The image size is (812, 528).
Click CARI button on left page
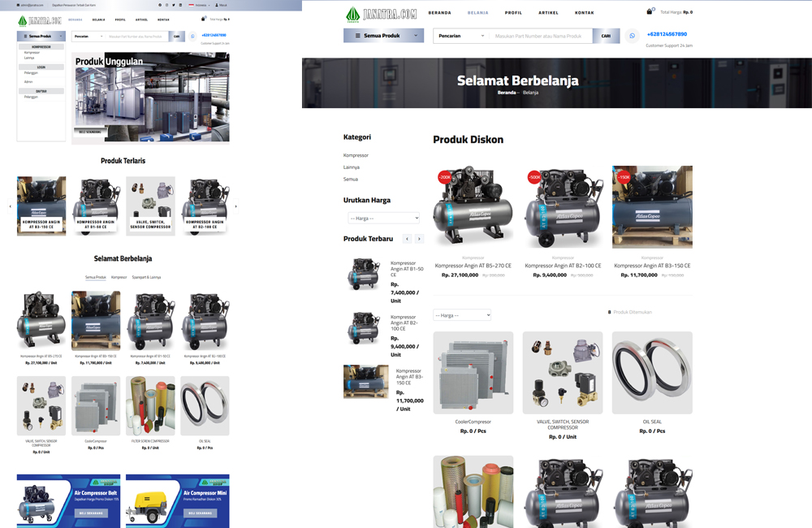point(176,37)
